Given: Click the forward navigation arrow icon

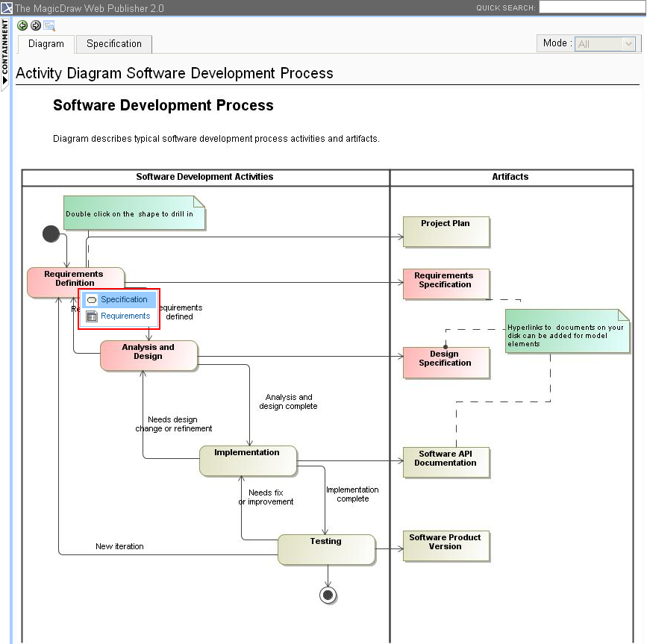Looking at the screenshot, I should pyautogui.click(x=35, y=25).
